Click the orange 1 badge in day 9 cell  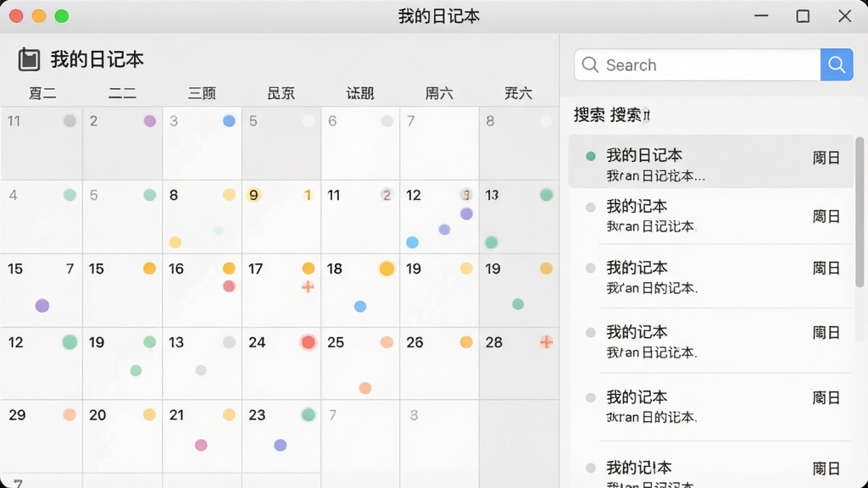coord(308,195)
